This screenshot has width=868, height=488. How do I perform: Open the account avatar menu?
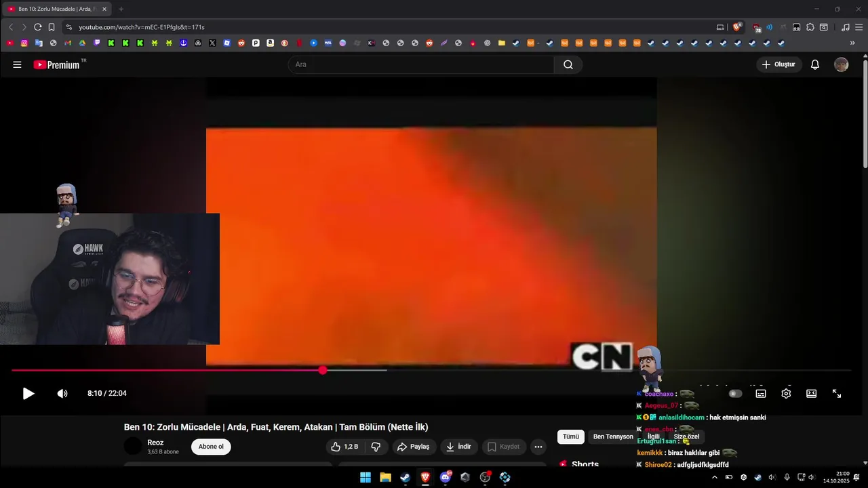point(842,64)
